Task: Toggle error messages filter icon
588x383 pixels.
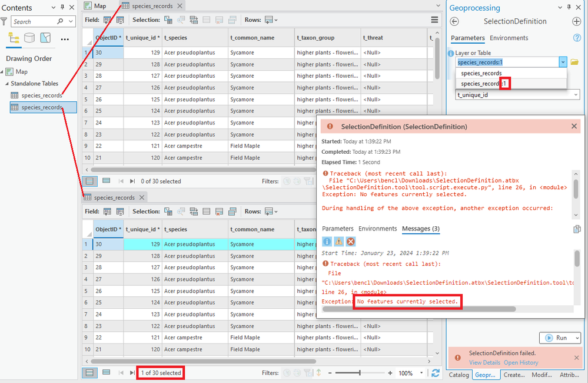Action: coord(350,242)
